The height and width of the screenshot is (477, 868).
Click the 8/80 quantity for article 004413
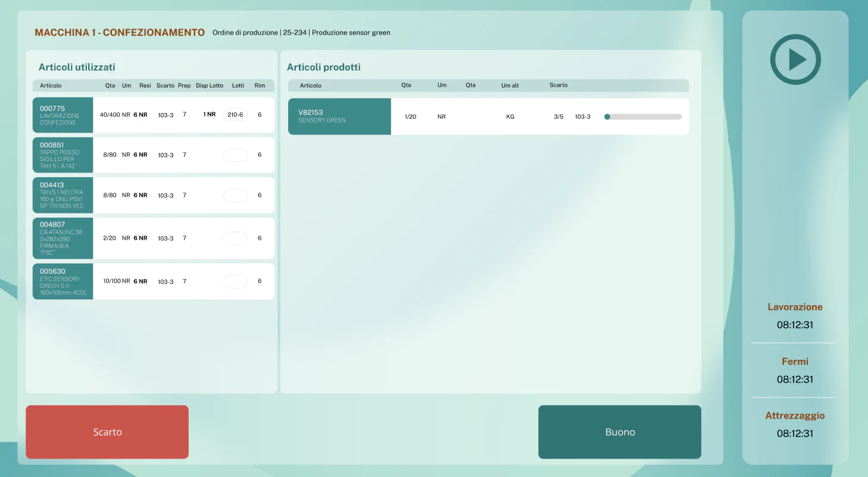click(x=110, y=195)
